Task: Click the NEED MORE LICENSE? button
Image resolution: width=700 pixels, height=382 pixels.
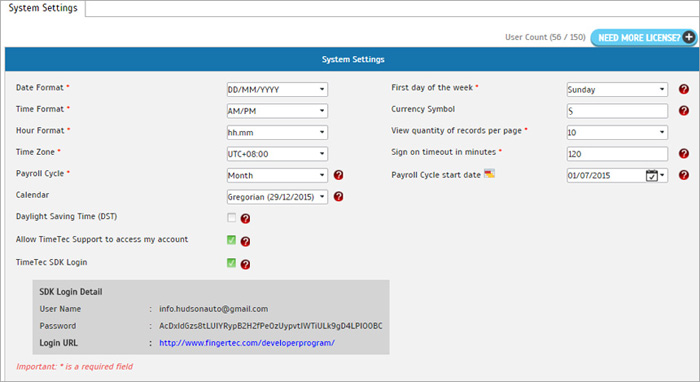Action: click(x=644, y=37)
